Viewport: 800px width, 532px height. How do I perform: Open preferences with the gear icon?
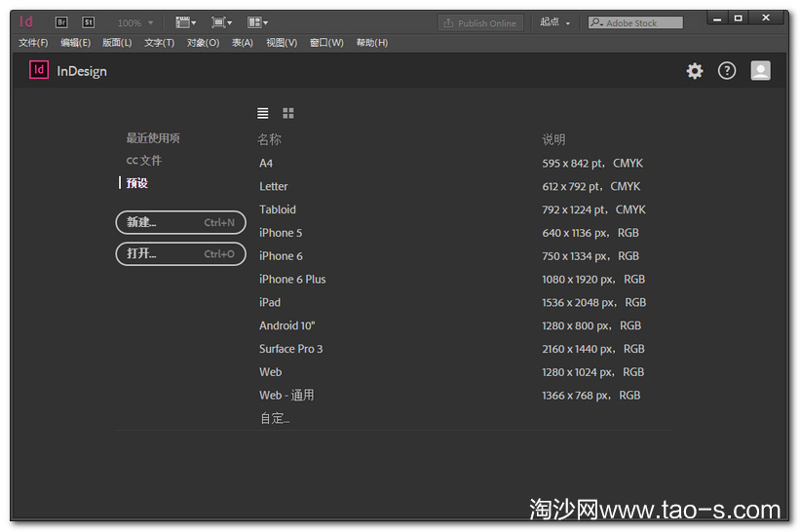[x=695, y=71]
